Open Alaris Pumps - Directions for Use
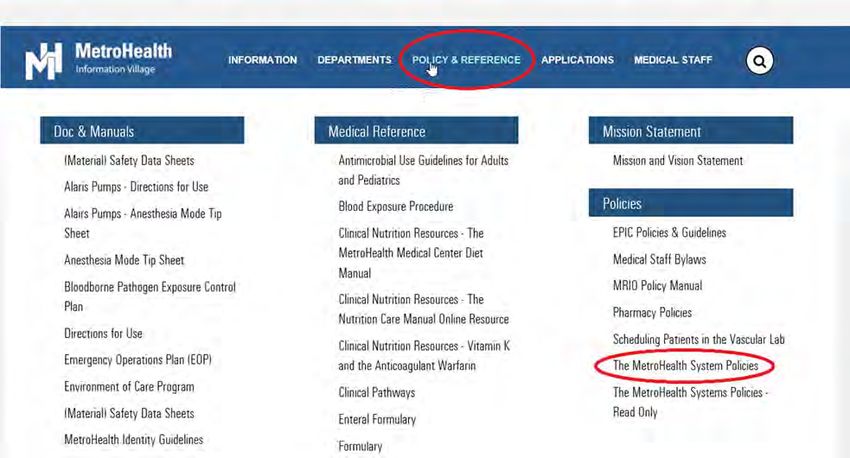The height and width of the screenshot is (458, 850). pyautogui.click(x=136, y=187)
